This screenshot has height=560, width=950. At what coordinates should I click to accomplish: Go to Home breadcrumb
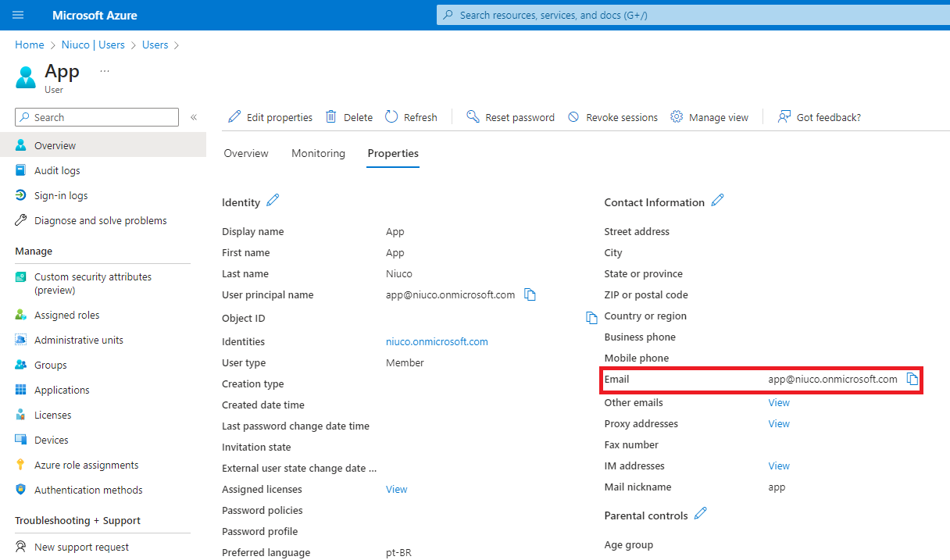(x=30, y=45)
